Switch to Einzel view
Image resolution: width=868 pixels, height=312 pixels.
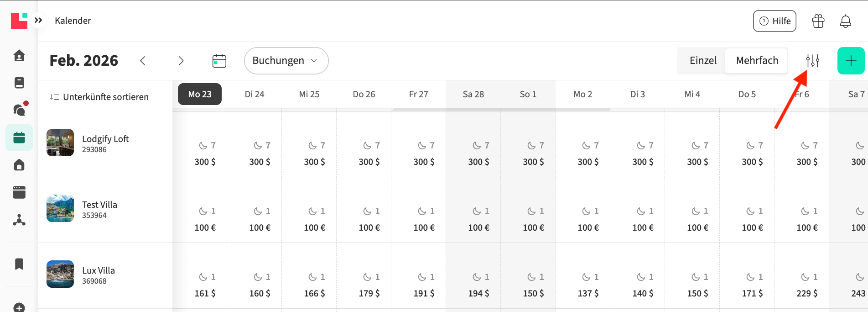point(702,61)
